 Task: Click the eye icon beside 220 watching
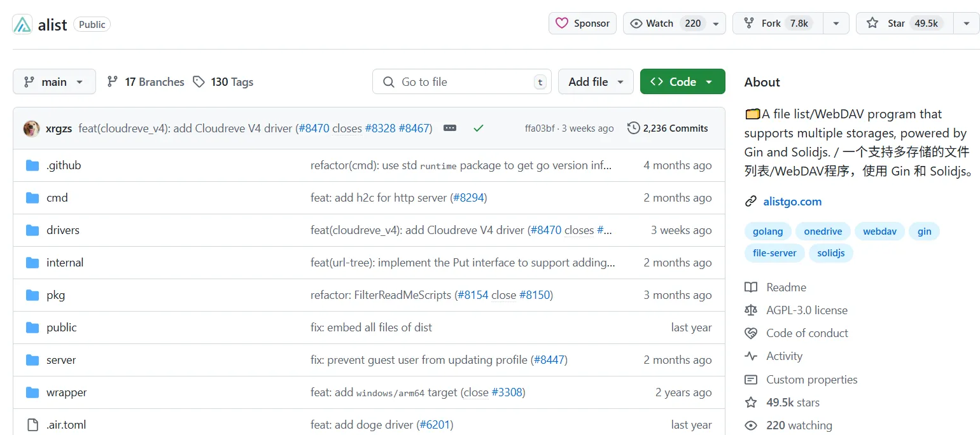click(x=751, y=425)
